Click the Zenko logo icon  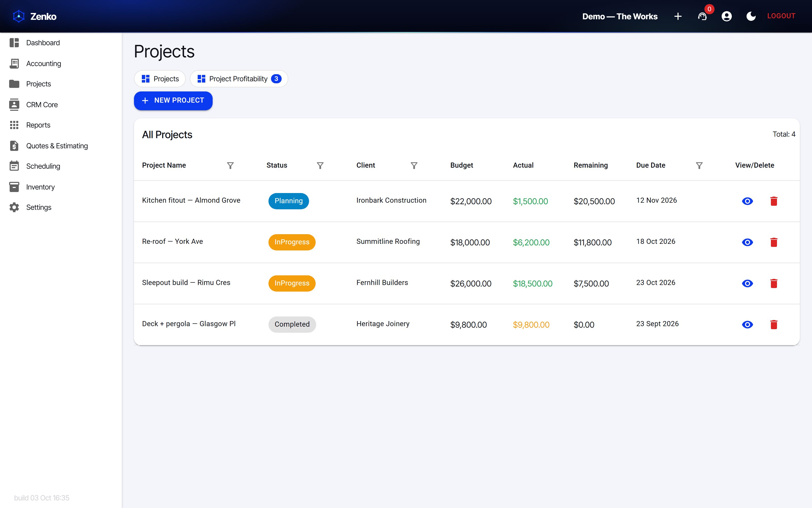coord(19,16)
